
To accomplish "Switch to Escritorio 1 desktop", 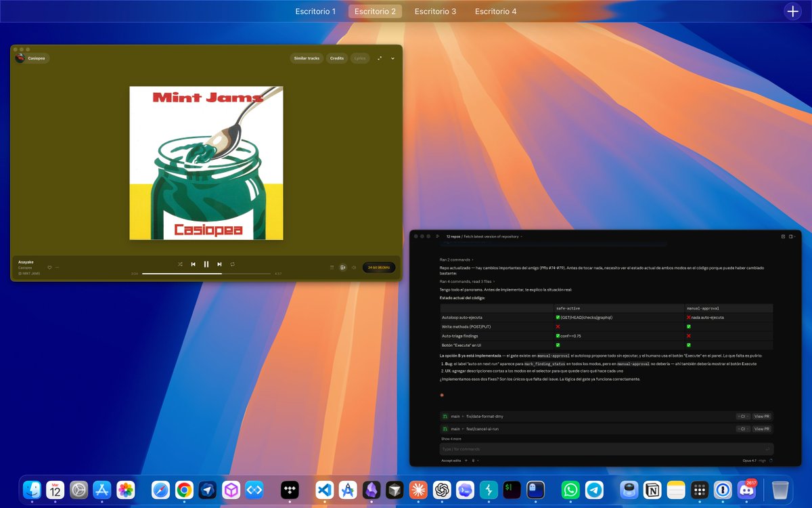I will click(x=315, y=12).
